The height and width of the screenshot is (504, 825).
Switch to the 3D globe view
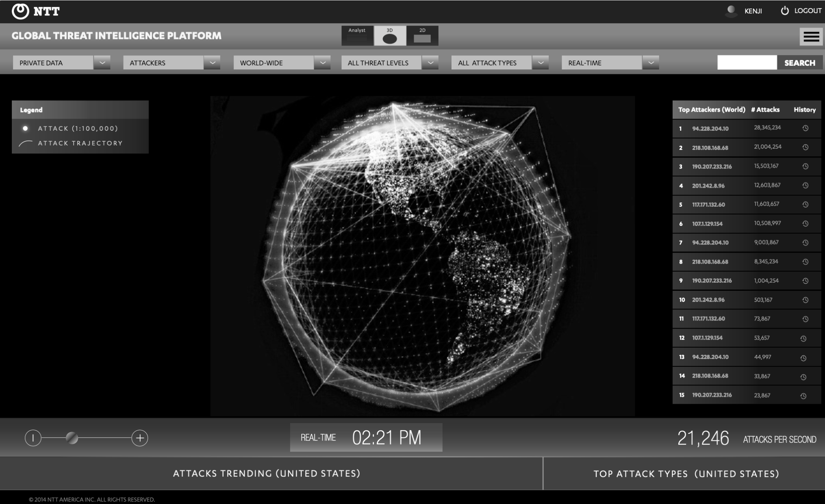(390, 36)
